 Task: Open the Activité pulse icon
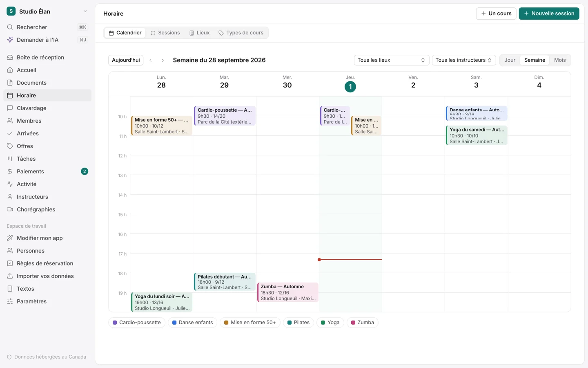click(10, 184)
